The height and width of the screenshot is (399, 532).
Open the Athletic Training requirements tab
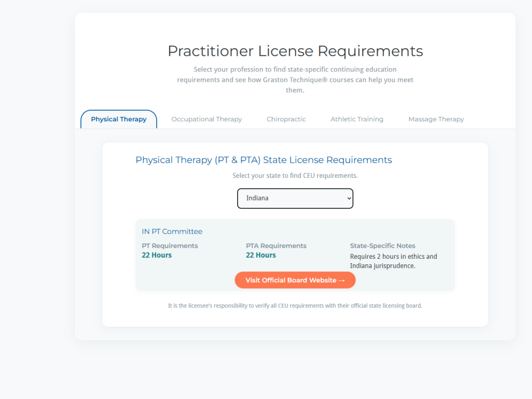[357, 119]
